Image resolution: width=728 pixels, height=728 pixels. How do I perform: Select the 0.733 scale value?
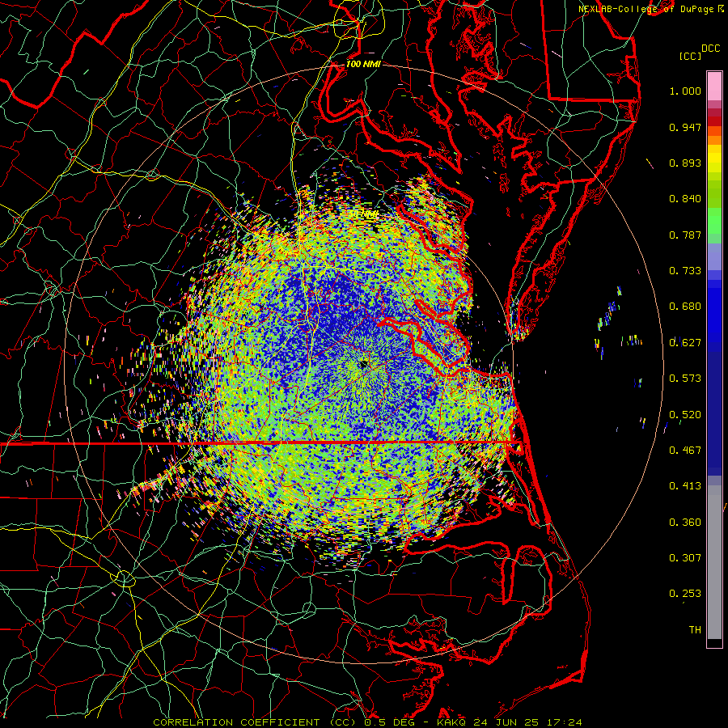click(685, 271)
